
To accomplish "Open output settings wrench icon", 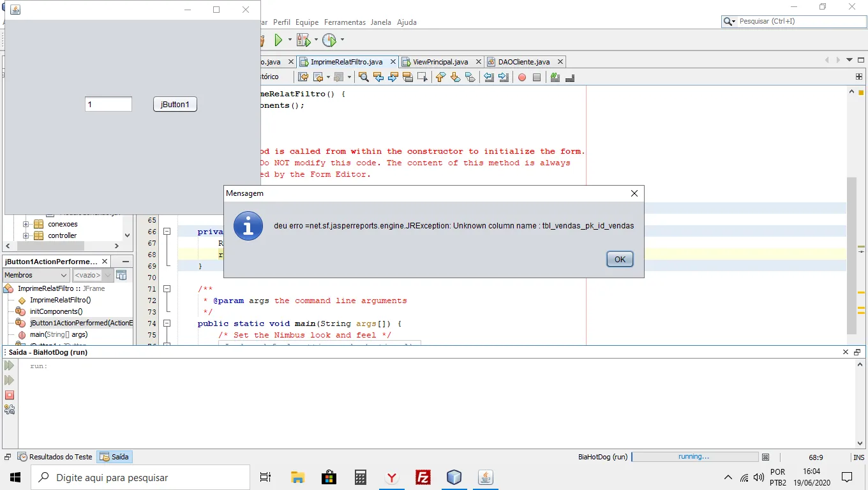I will (x=9, y=410).
